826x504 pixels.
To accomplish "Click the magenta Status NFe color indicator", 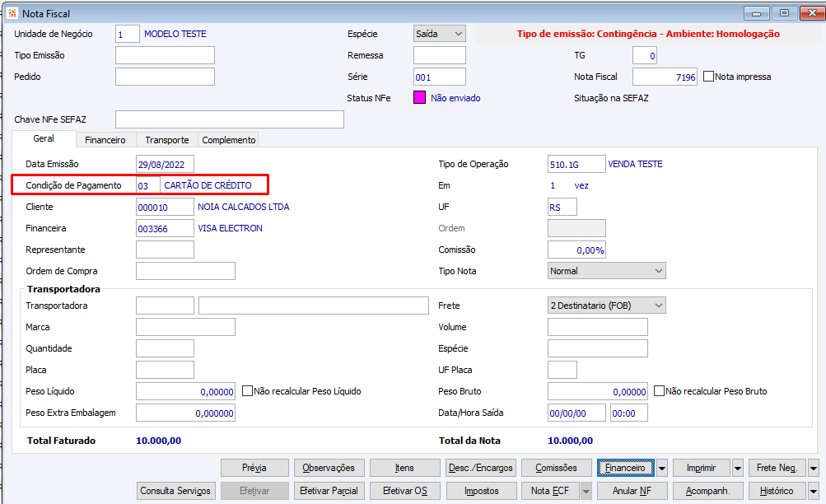I will pyautogui.click(x=419, y=97).
